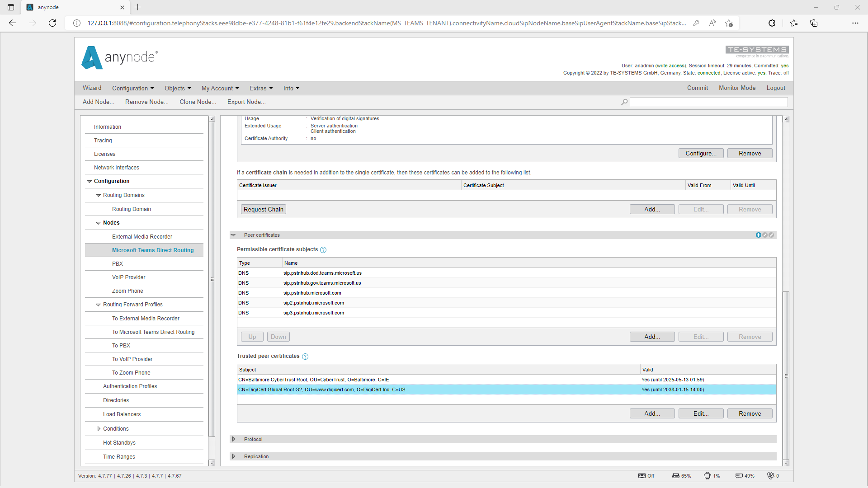Open browser extensions puzzle icon
The image size is (868, 488).
pyautogui.click(x=772, y=23)
